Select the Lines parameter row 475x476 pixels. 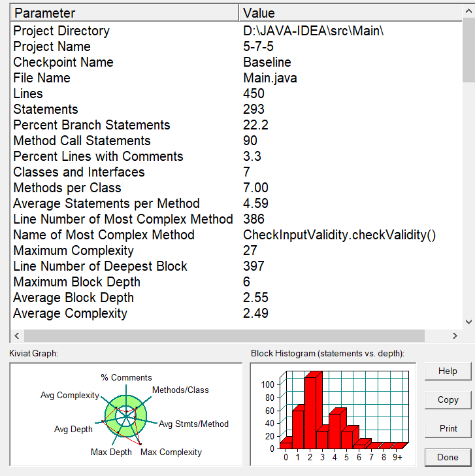tap(237, 93)
